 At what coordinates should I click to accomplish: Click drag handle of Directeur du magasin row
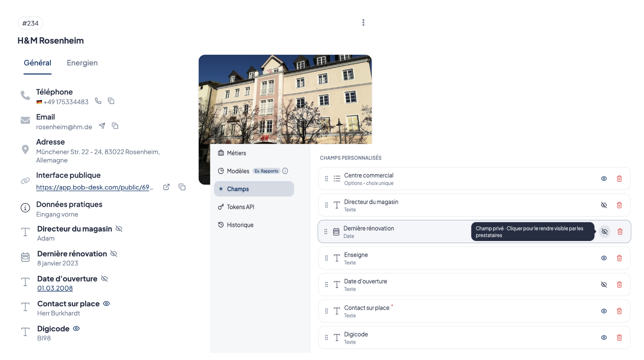point(326,205)
